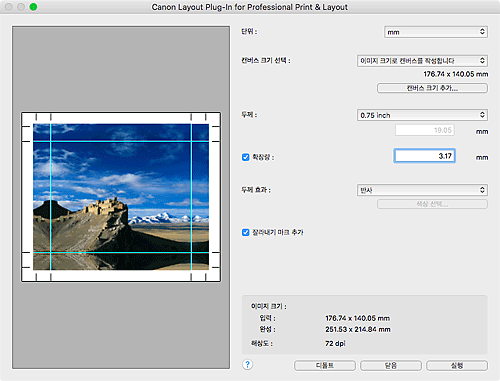Open the 캔버스 크기 선택 dropdown

pyautogui.click(x=422, y=61)
